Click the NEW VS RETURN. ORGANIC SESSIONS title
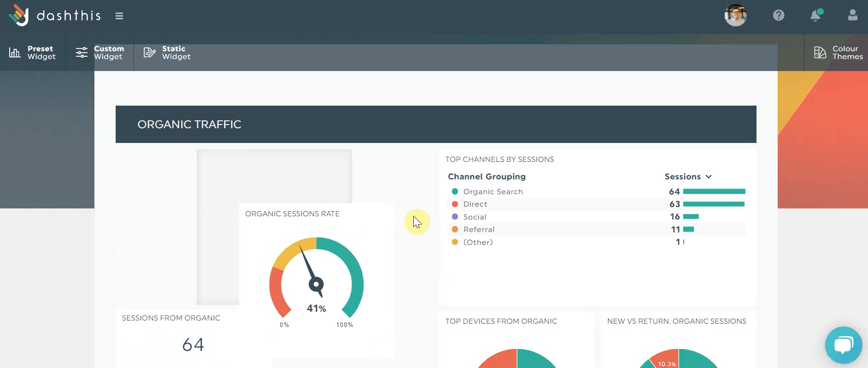868x368 pixels. (677, 321)
